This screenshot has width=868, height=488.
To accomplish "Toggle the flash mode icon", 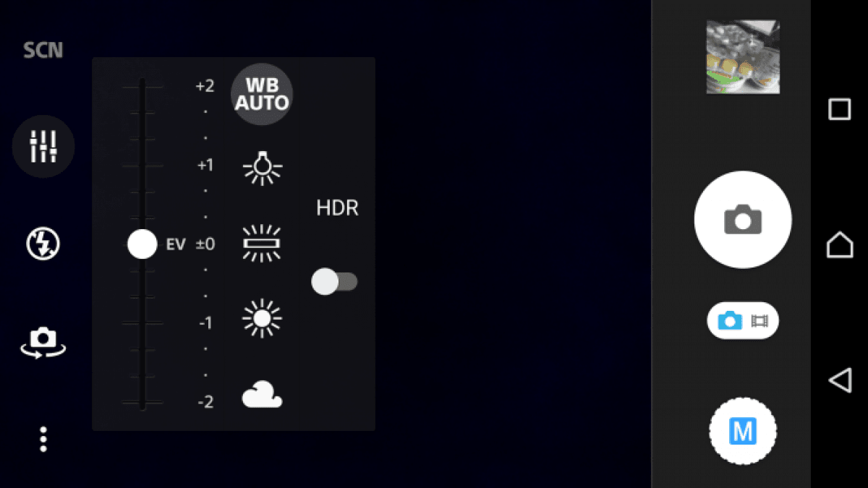I will (x=43, y=244).
